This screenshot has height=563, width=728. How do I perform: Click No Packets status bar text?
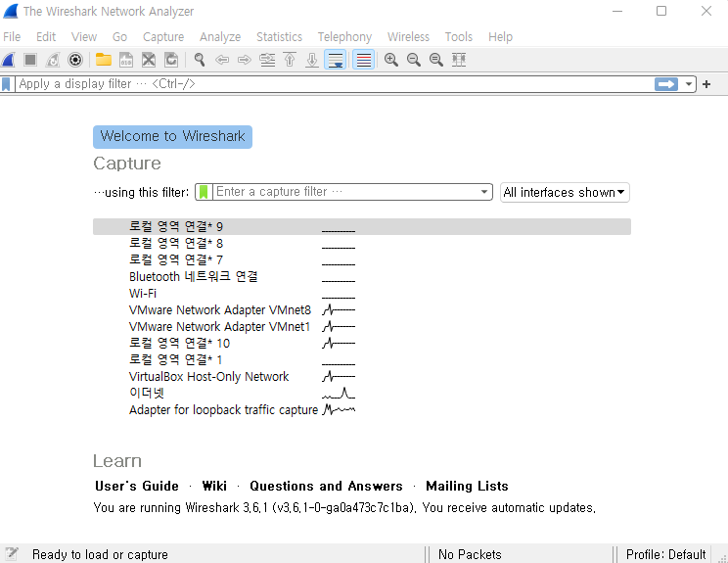pos(470,554)
